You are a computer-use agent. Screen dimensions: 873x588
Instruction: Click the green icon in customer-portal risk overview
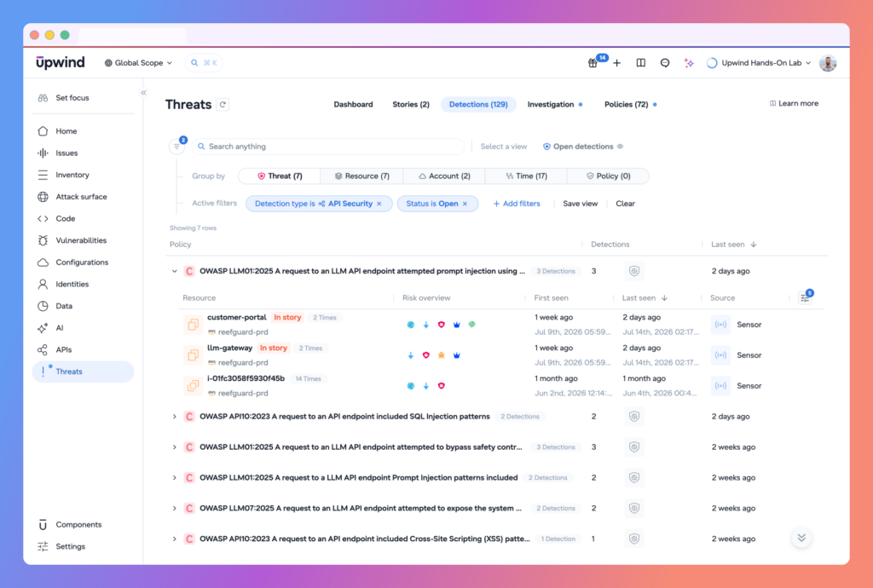[471, 325]
